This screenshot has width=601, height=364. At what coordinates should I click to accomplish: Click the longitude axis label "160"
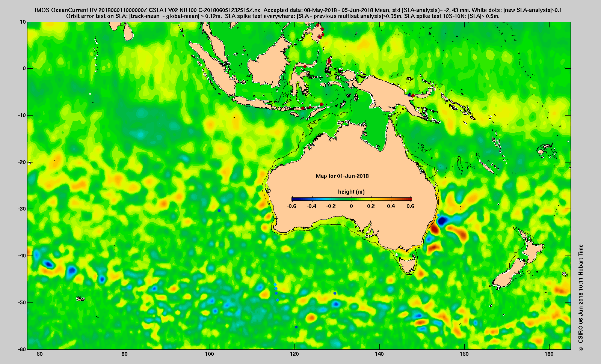coord(464,354)
